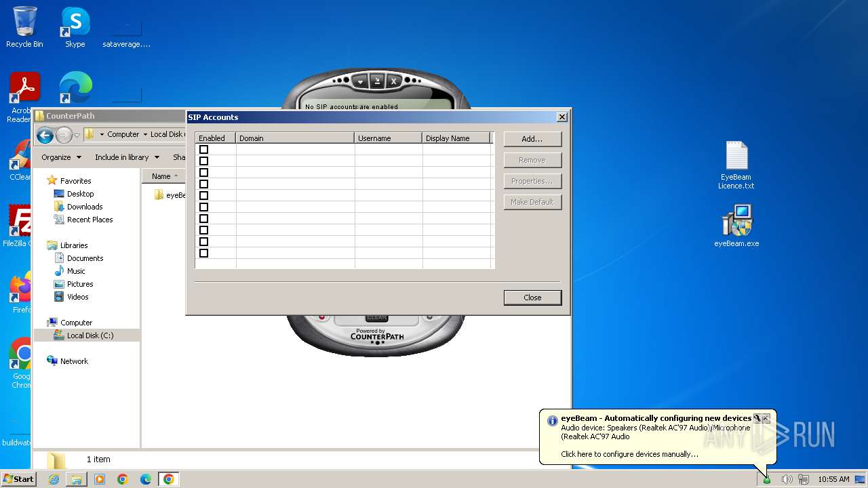Open the volume speaker tray icon
Image resolution: width=868 pixels, height=488 pixels.
[x=787, y=479]
